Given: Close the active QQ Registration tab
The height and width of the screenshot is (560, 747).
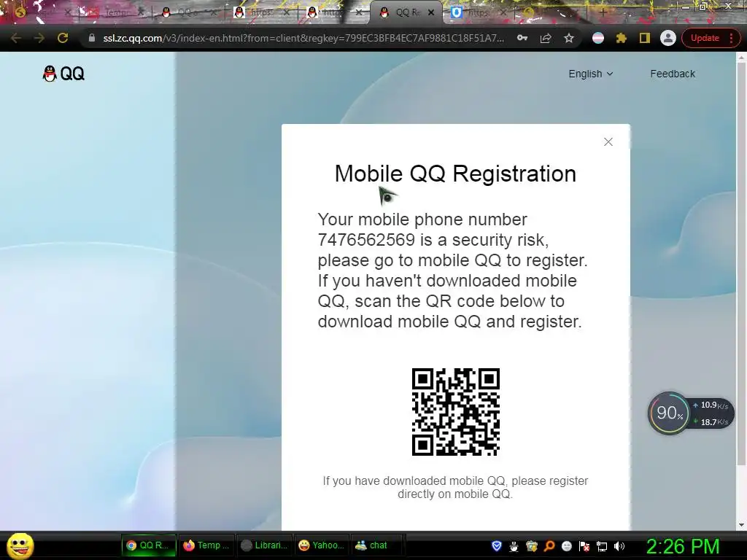Looking at the screenshot, I should click(431, 13).
